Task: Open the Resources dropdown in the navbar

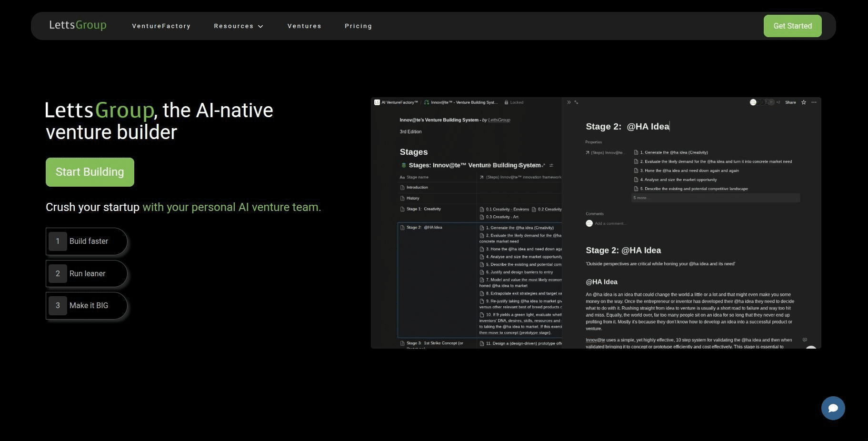Action: [239, 26]
